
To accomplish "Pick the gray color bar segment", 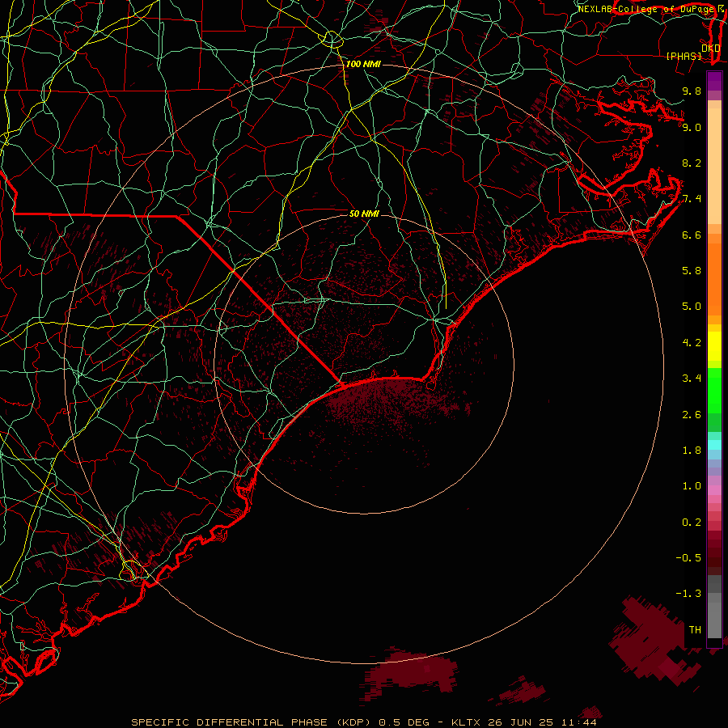I will [x=714, y=620].
